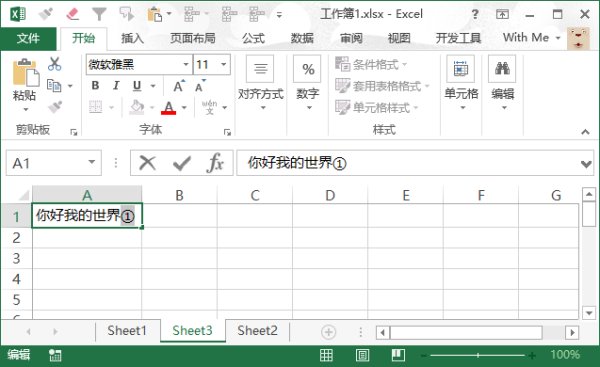Click the Excel application icon

[18, 15]
